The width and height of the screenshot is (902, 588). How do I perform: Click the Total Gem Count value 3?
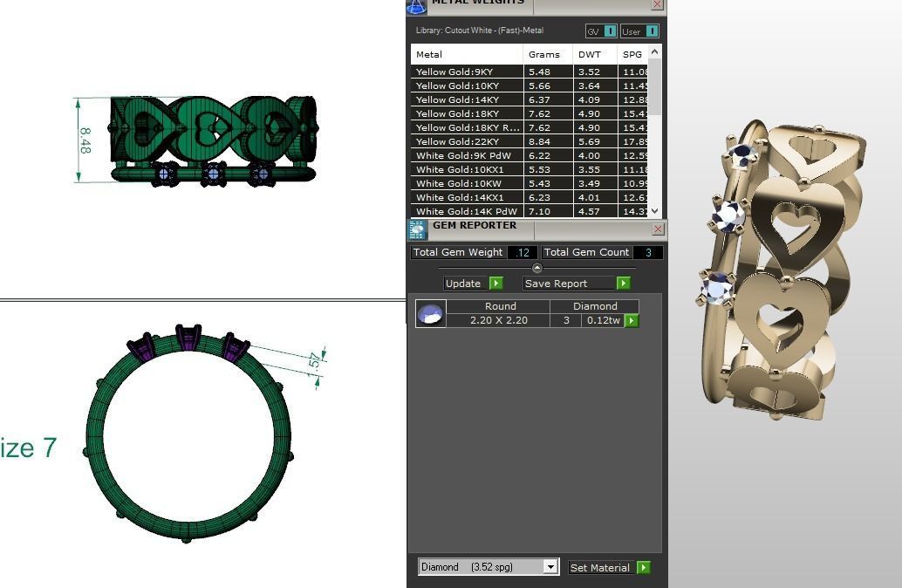648,253
